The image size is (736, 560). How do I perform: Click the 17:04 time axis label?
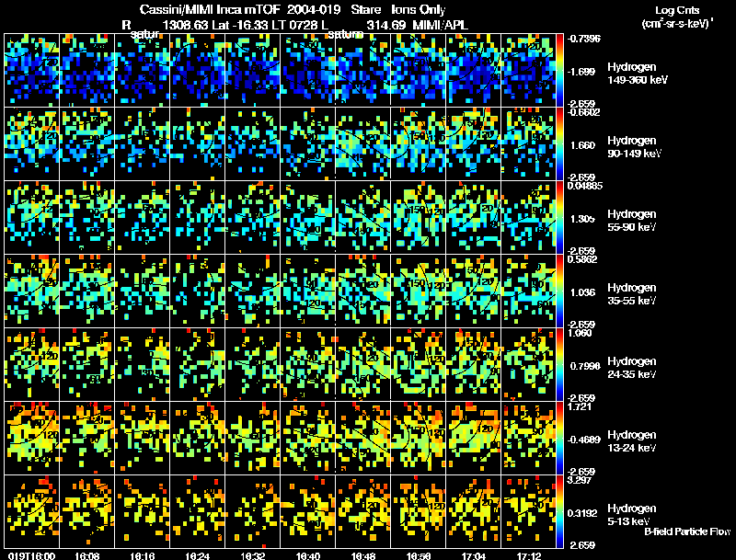[x=474, y=555]
